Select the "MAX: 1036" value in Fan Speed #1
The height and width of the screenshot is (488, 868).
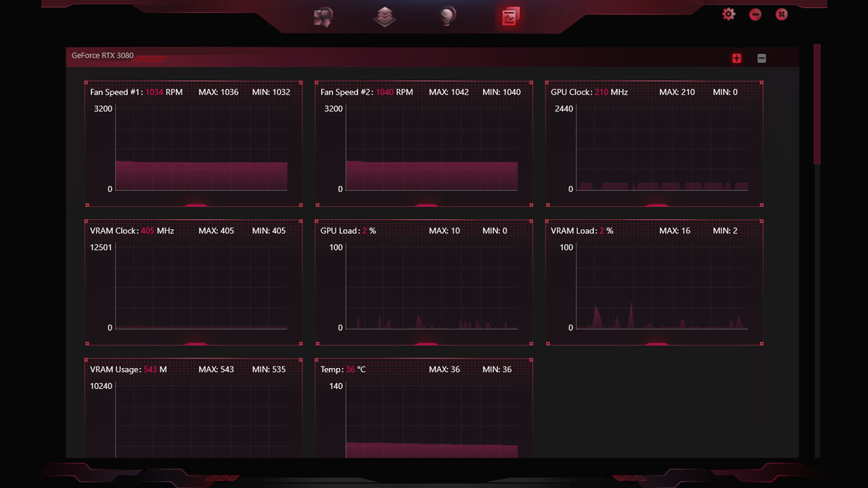tap(218, 93)
